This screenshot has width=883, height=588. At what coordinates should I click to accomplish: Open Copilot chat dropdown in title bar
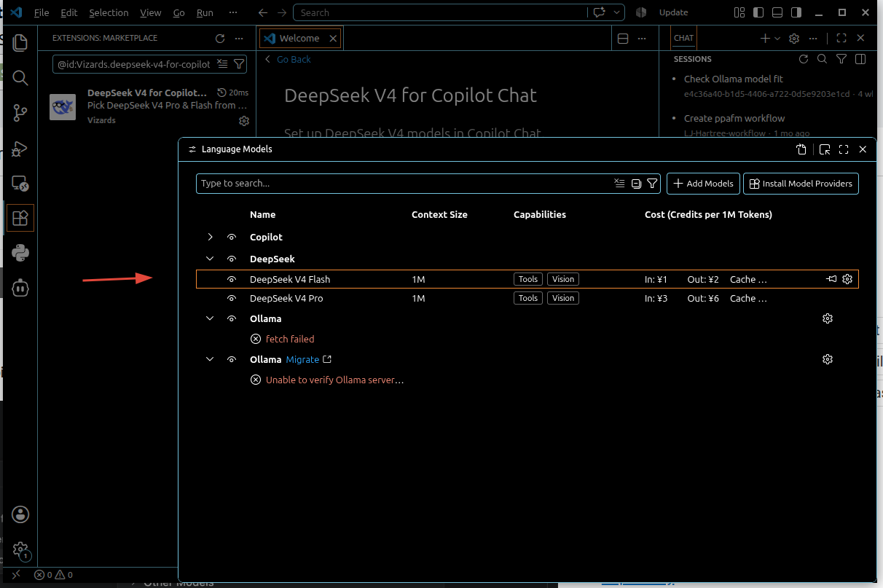617,12
